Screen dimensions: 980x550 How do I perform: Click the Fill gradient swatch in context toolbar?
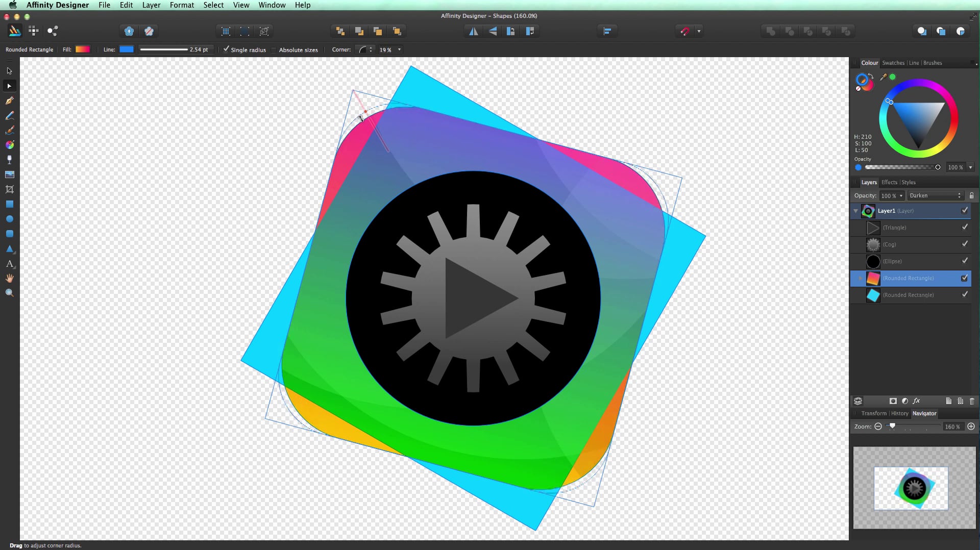[x=82, y=49]
